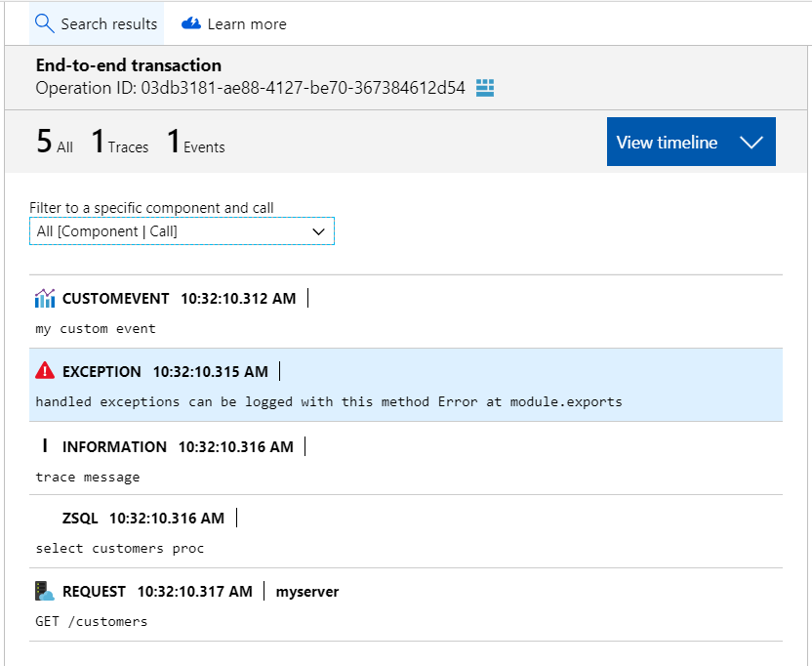Open the Filter to a specific component combo box

pyautogui.click(x=182, y=230)
